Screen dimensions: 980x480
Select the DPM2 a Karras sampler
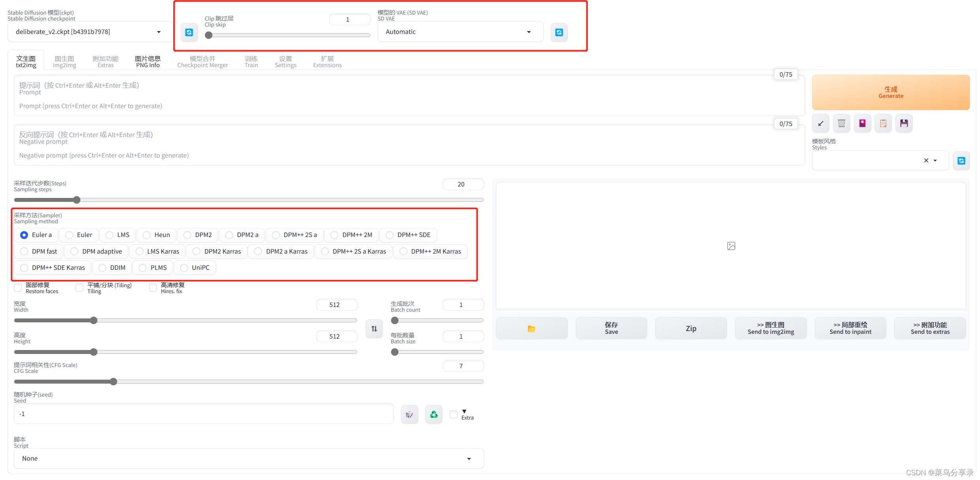coord(281,251)
